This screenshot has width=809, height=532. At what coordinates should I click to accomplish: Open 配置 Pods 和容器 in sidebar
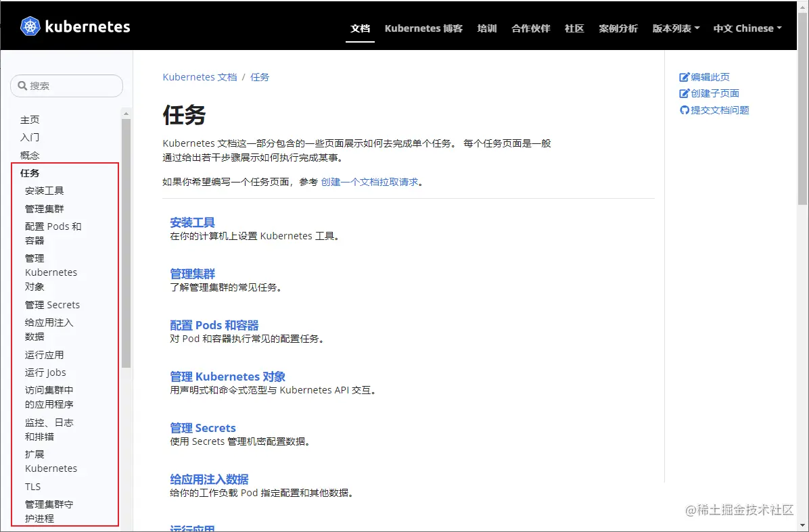tap(53, 233)
